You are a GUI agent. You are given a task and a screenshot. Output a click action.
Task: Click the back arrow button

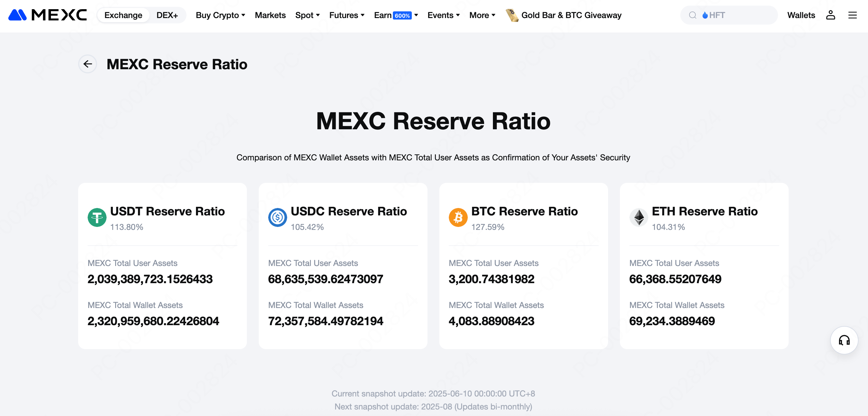coord(88,64)
